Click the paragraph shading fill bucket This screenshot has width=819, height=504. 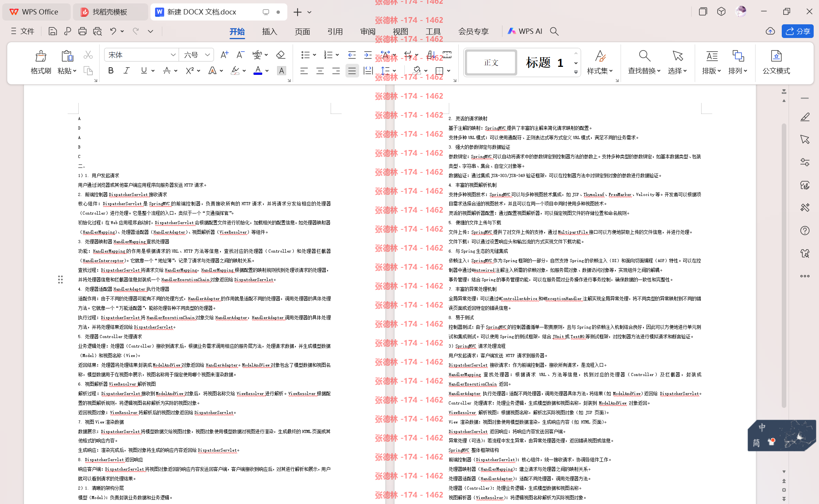(417, 71)
